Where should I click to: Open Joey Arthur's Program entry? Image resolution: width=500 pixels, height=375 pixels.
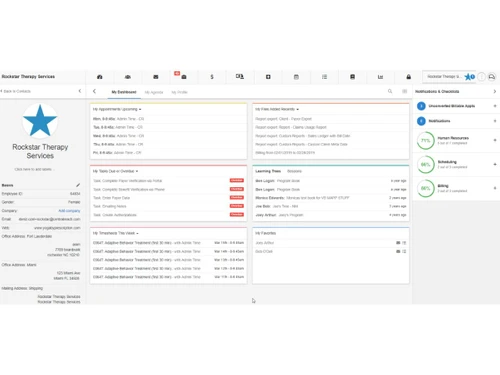click(x=279, y=215)
